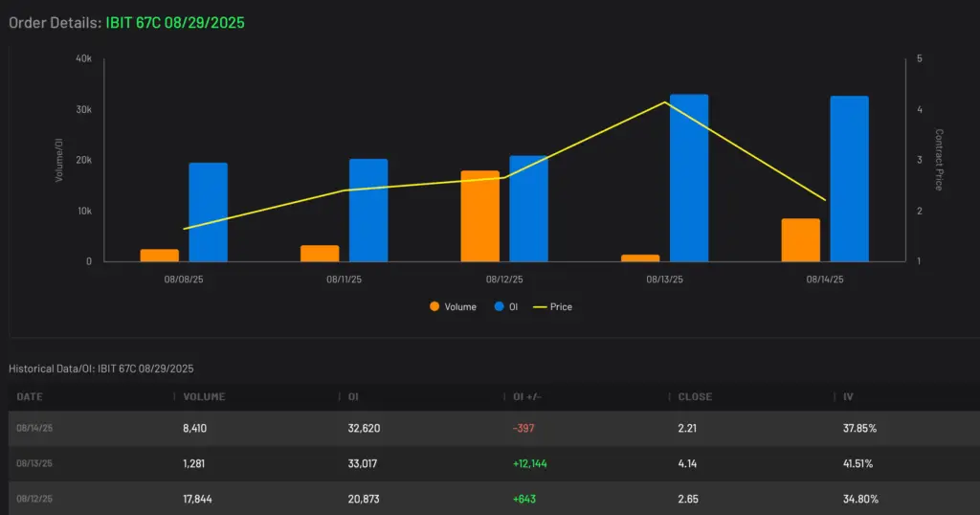
Task: Click the orange Volume legend dot
Action: tap(434, 306)
